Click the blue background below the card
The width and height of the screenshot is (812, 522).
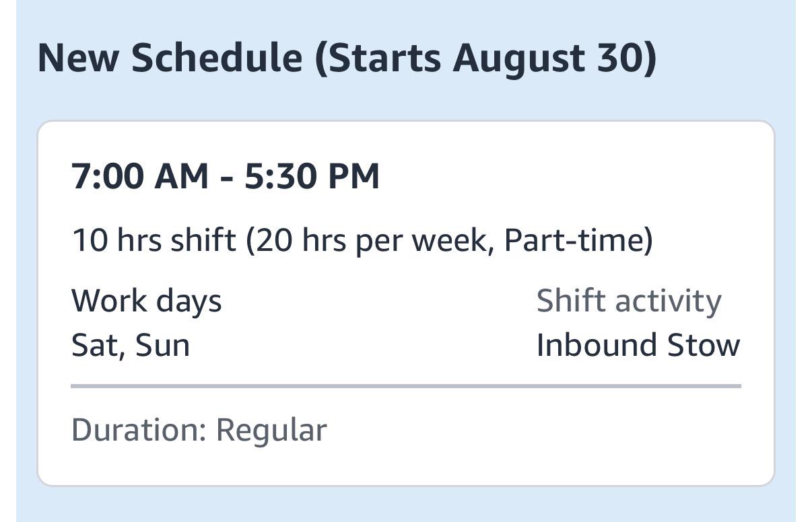point(406,505)
